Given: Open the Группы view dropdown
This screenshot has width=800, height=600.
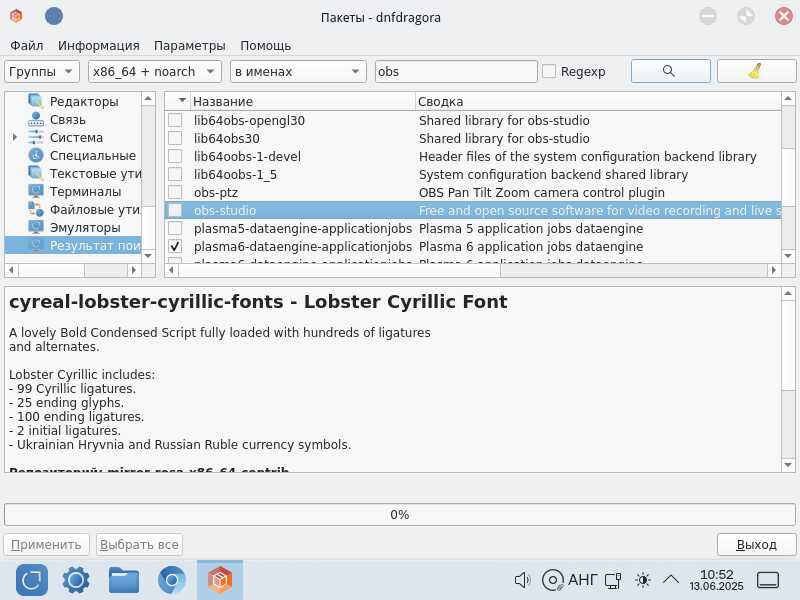Looking at the screenshot, I should [42, 71].
